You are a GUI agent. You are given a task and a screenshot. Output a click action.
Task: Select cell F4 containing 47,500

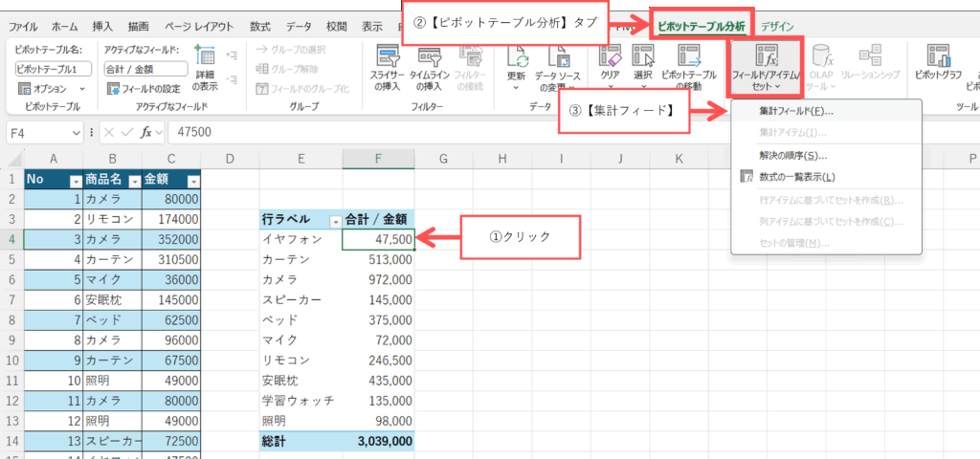tap(378, 239)
